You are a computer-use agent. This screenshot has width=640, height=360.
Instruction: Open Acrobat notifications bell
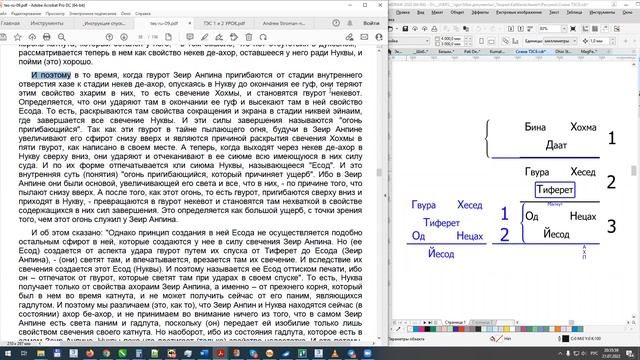350,23
